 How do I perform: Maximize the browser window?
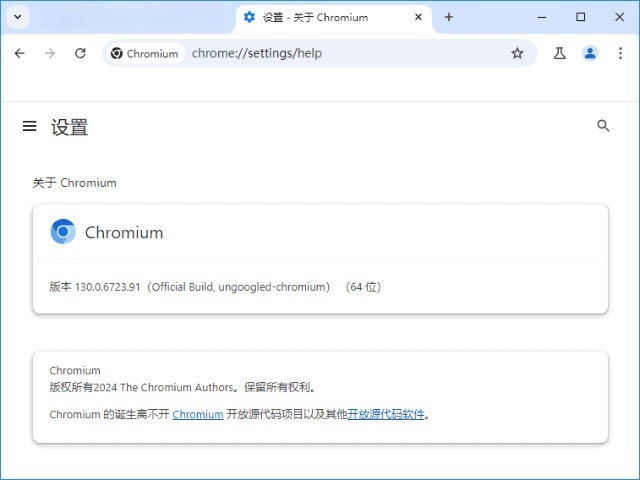581,17
